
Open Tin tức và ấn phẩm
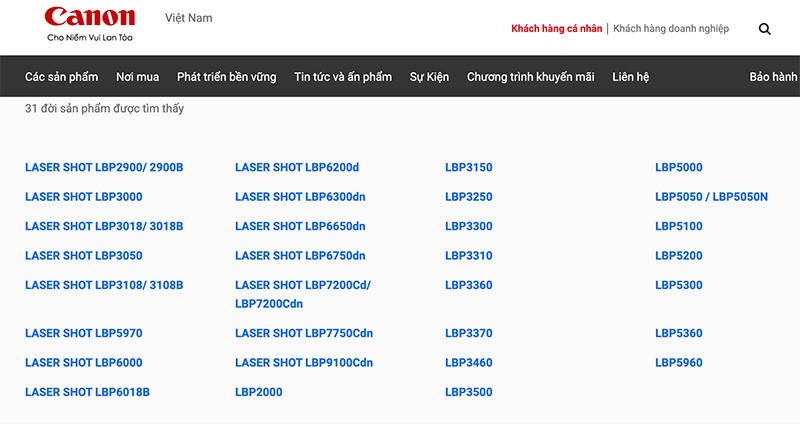tap(343, 77)
